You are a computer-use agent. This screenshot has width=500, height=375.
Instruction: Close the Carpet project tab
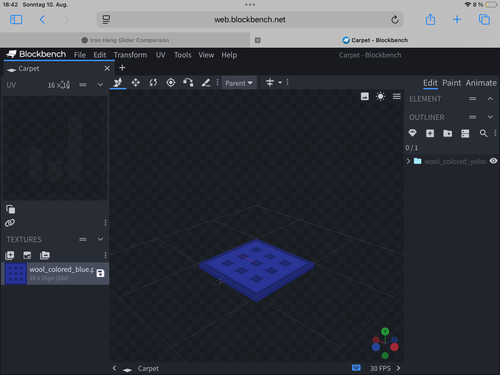107,68
